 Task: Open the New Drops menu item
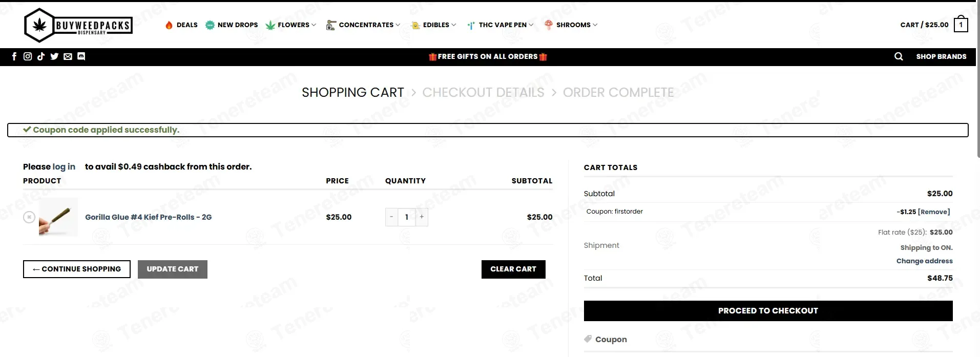click(x=232, y=25)
